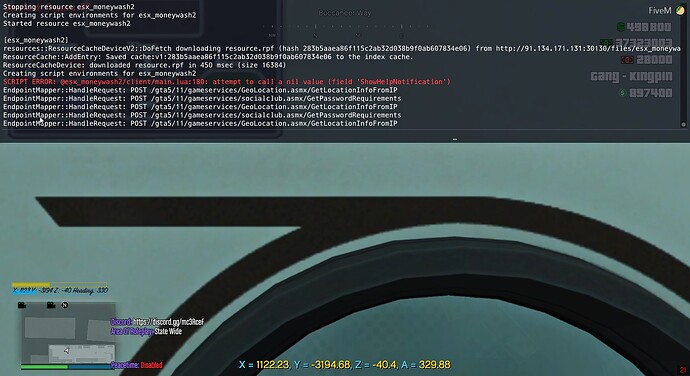Click the Peacetime Disabled status indicator
Screen dimensions: 690x376
[136, 365]
